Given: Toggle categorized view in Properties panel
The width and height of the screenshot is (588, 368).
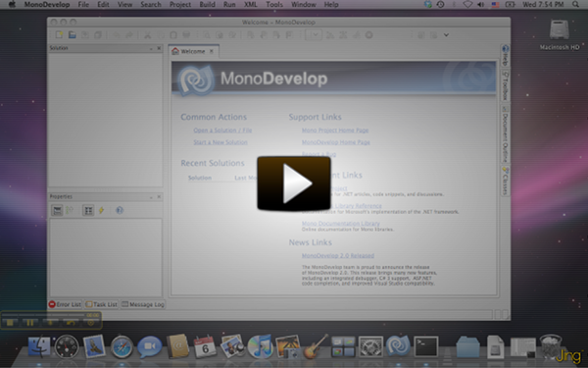Looking at the screenshot, I should coord(57,210).
